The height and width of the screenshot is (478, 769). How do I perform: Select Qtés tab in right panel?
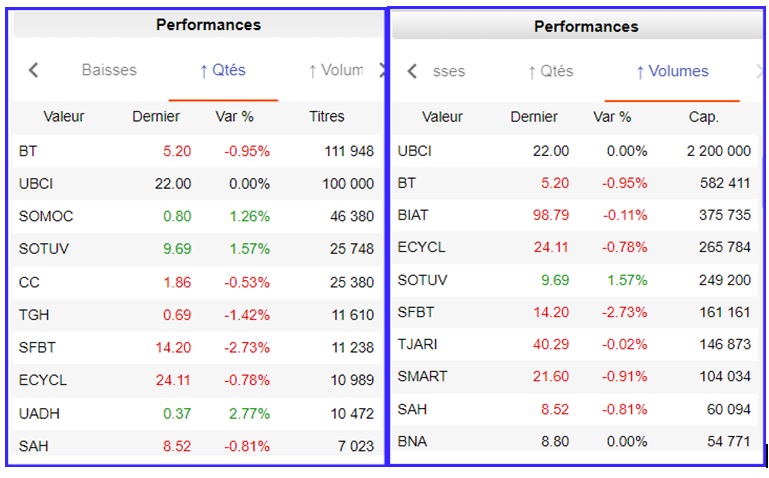550,71
